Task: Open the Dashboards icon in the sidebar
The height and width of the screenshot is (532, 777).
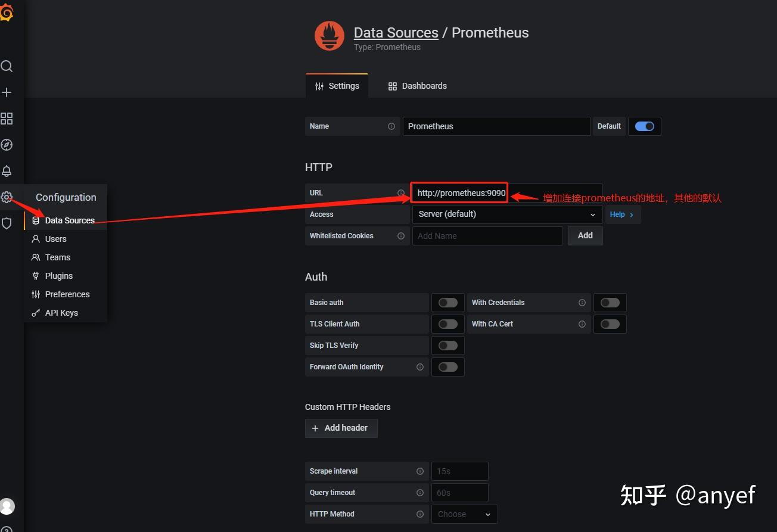Action: tap(7, 119)
